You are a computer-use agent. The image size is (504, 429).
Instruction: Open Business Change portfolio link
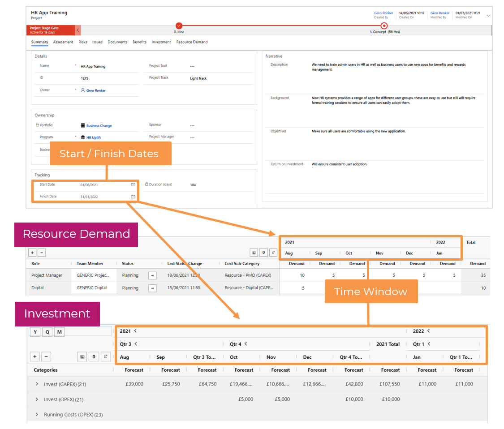coord(99,126)
